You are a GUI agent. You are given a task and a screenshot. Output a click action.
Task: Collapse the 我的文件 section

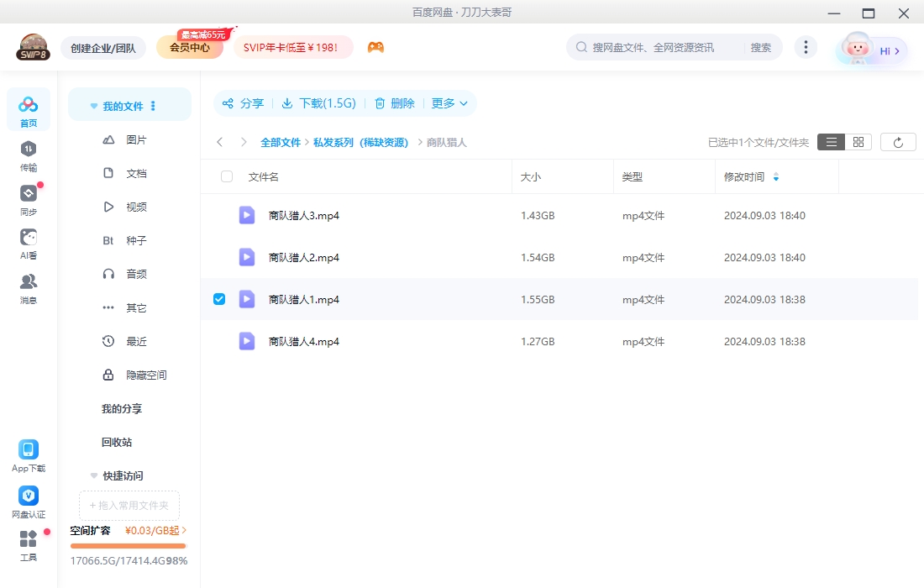[x=93, y=105]
